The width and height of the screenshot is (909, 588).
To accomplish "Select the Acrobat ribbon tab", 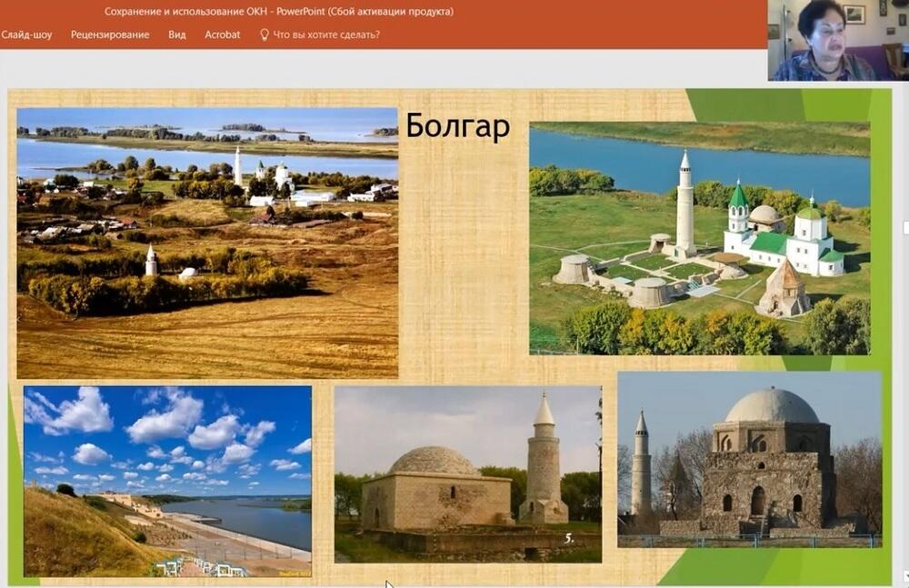I will 223,35.
